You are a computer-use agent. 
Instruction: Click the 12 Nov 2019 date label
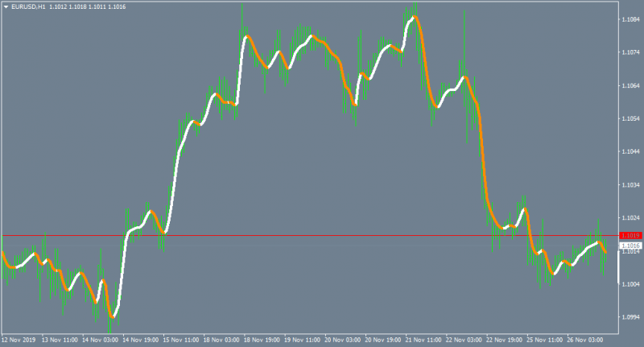tap(19, 340)
